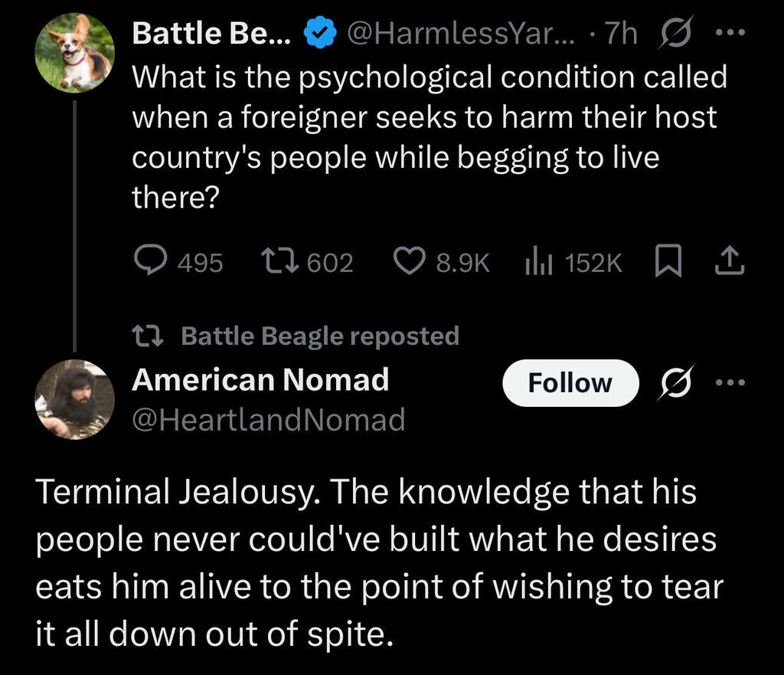
Task: Follow American Nomad
Action: [570, 382]
